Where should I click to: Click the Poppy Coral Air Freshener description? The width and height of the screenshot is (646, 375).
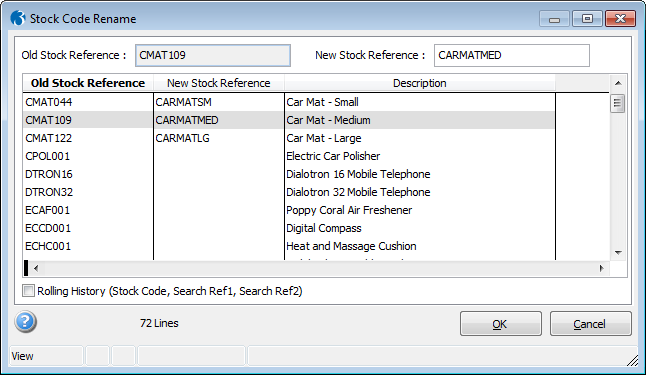coord(349,210)
